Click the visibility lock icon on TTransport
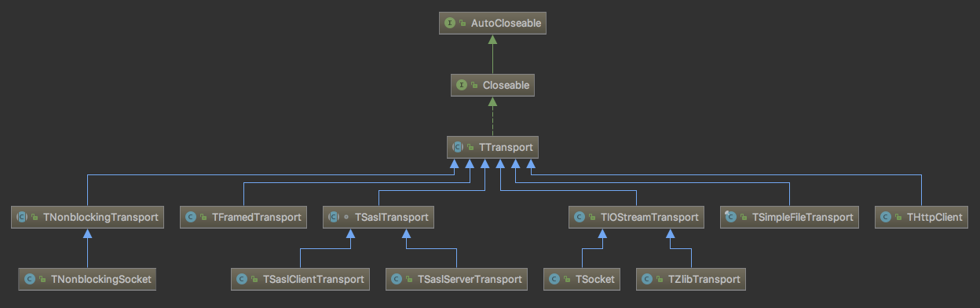 [x=472, y=147]
